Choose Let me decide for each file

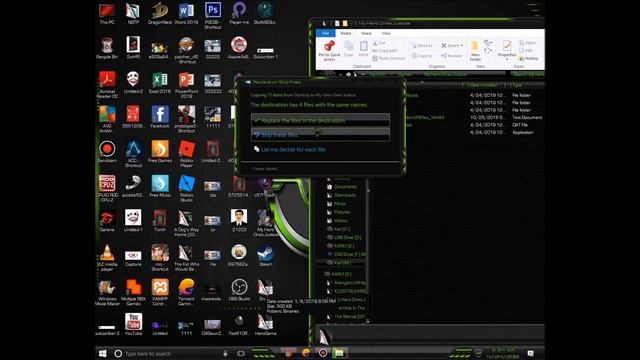(x=290, y=149)
